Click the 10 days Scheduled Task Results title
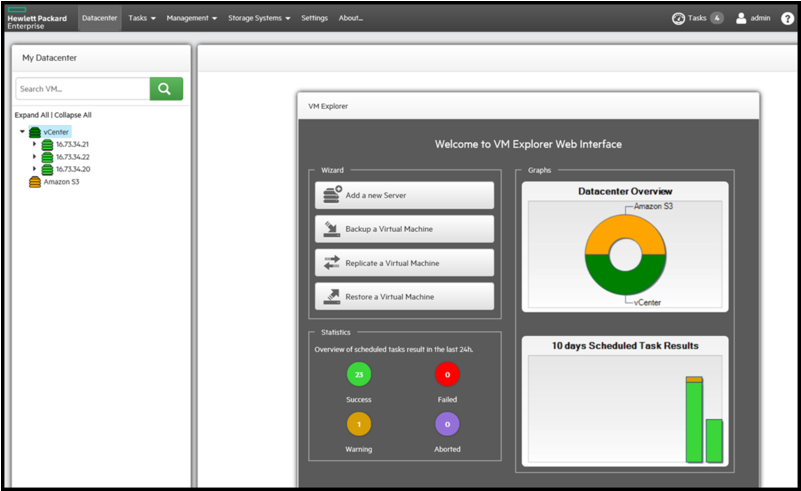 [x=625, y=346]
